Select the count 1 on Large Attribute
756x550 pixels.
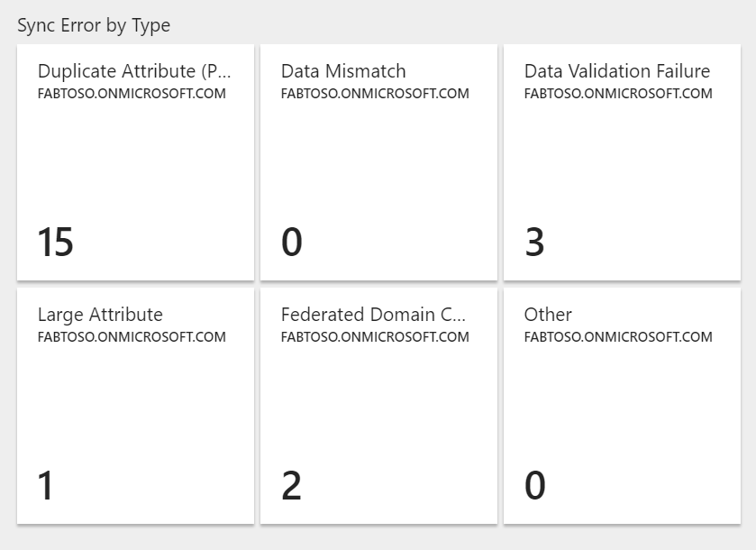(x=46, y=485)
